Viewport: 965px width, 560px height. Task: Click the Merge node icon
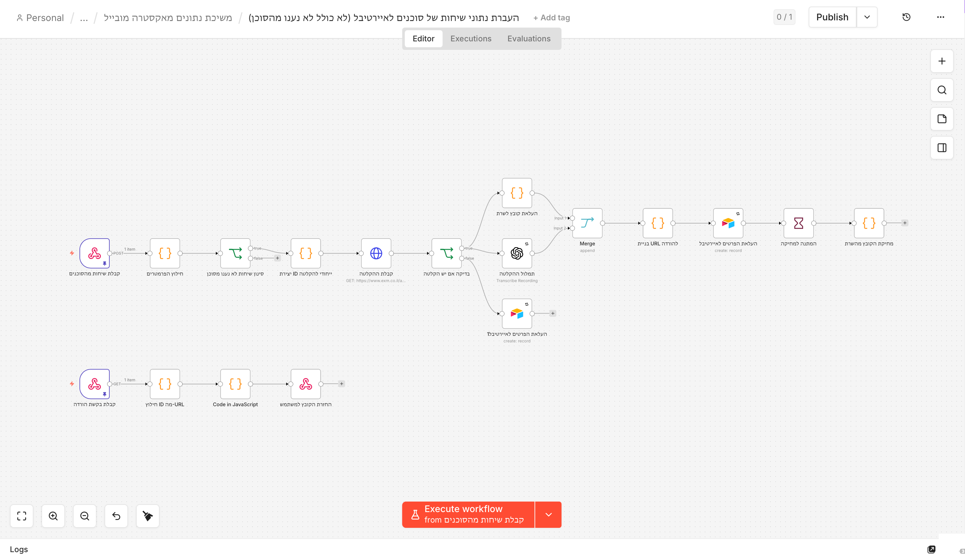click(587, 223)
